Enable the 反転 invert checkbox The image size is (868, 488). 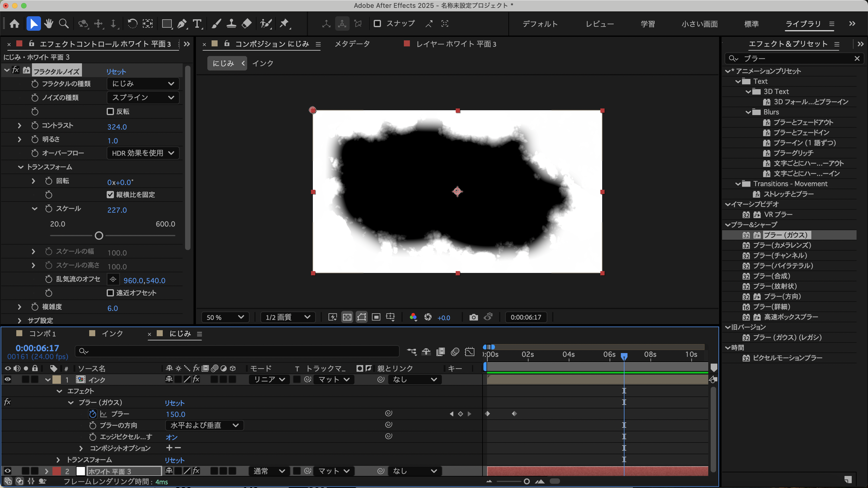coord(110,111)
